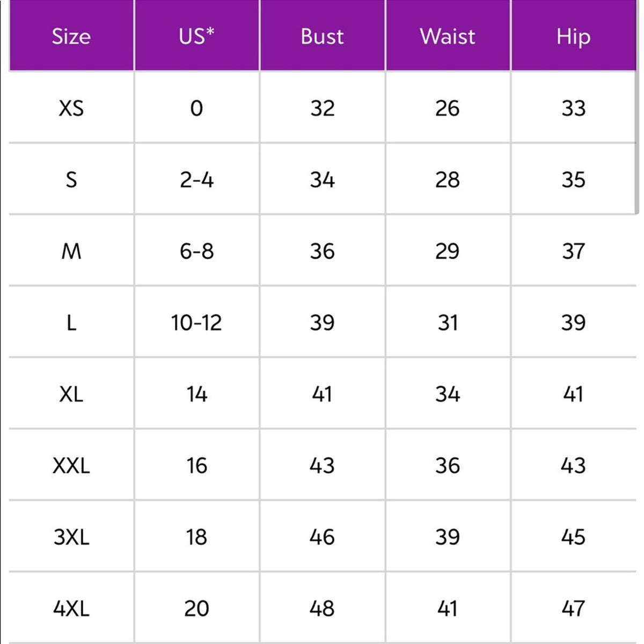Click the bust value 46 cell
Screen dimensions: 644x644
click(x=322, y=536)
